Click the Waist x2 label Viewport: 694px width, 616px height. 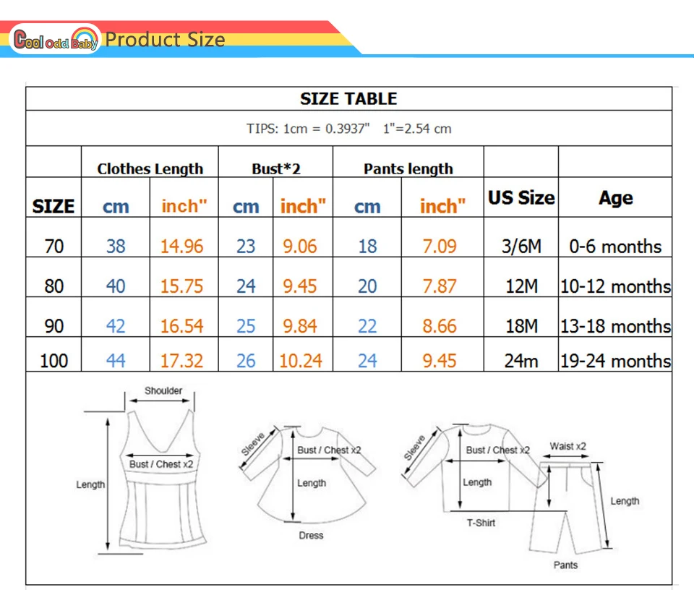[568, 446]
